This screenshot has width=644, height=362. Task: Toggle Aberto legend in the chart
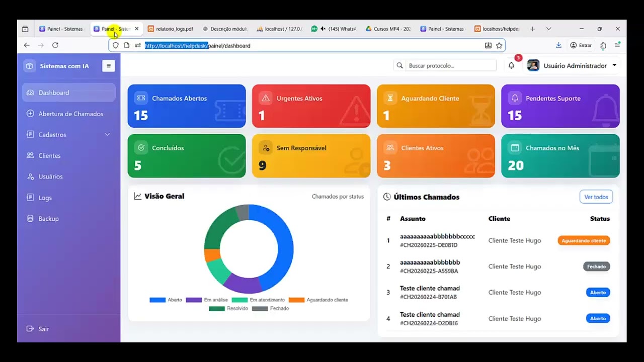166,300
